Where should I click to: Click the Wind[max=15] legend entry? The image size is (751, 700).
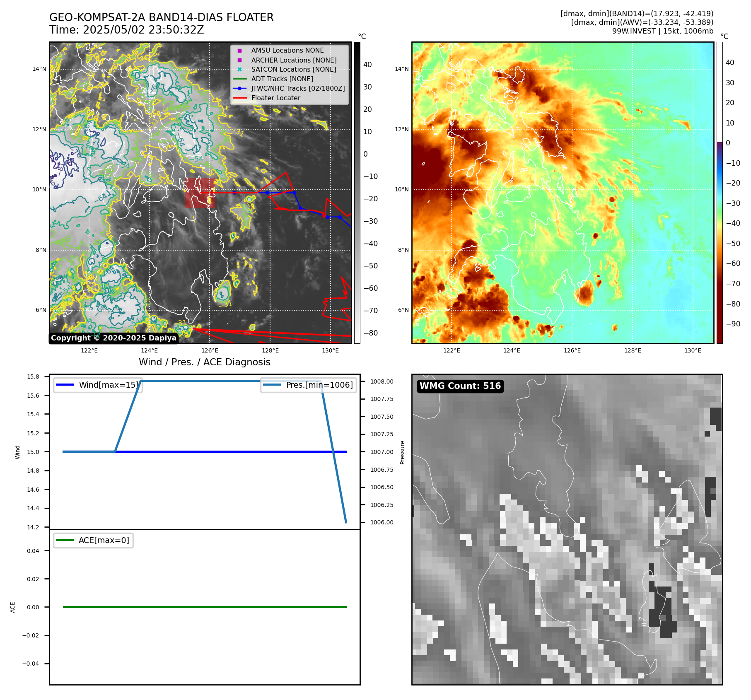point(98,385)
